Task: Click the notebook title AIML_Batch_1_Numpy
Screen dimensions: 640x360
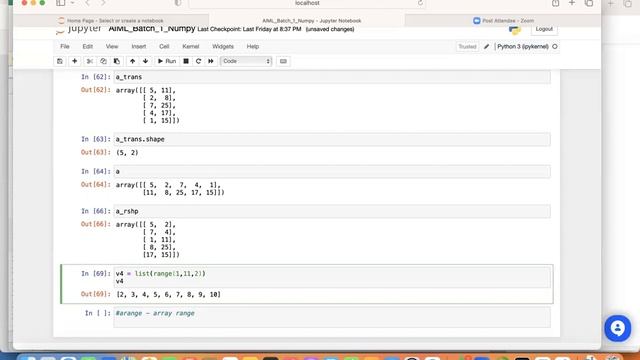Action: [152, 29]
